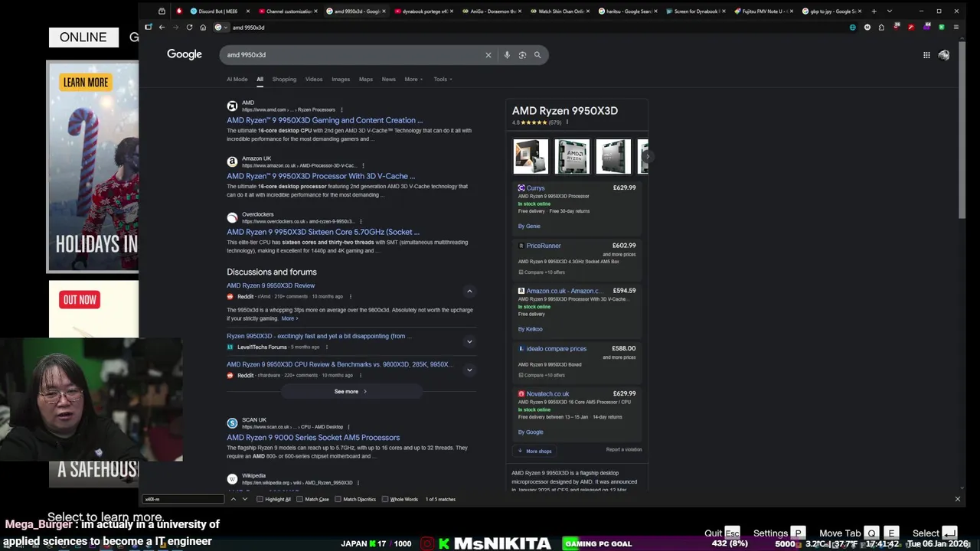Click the Google logo
The height and width of the screenshot is (551, 980).
click(x=185, y=54)
